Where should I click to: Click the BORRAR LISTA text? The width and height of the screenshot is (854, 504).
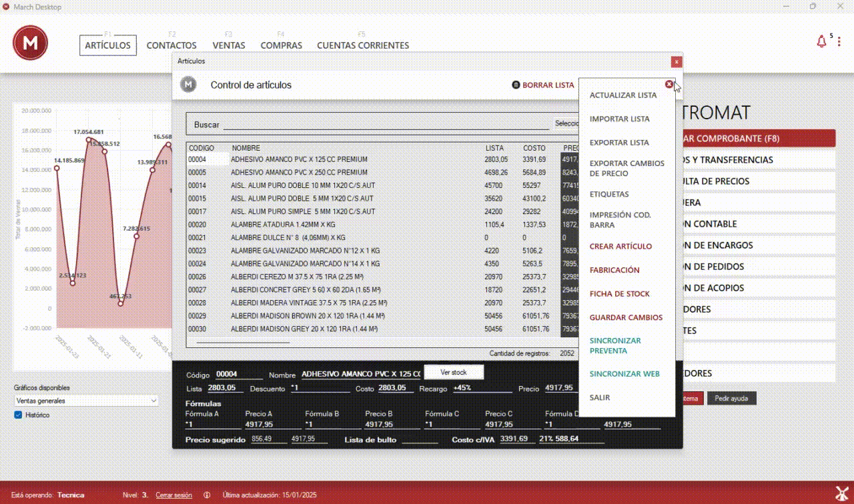(x=548, y=85)
